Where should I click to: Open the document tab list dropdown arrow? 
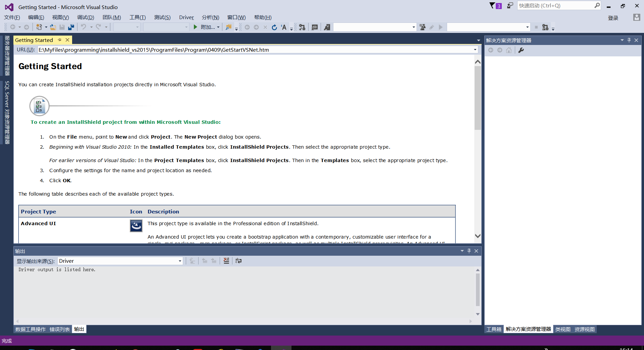point(479,40)
